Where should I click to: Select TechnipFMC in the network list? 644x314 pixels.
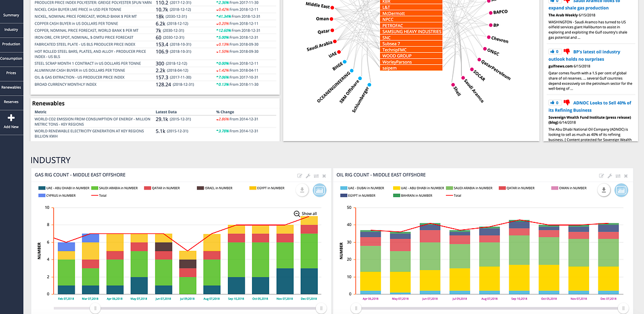point(411,50)
